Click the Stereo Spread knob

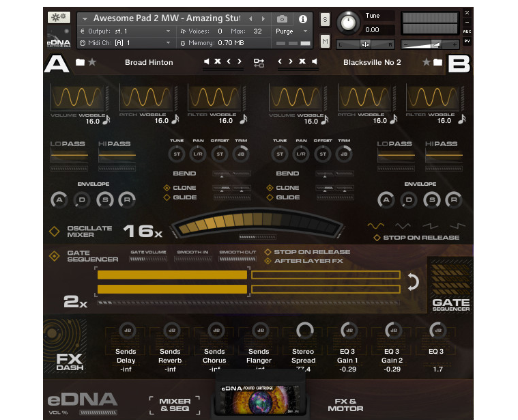[304, 330]
